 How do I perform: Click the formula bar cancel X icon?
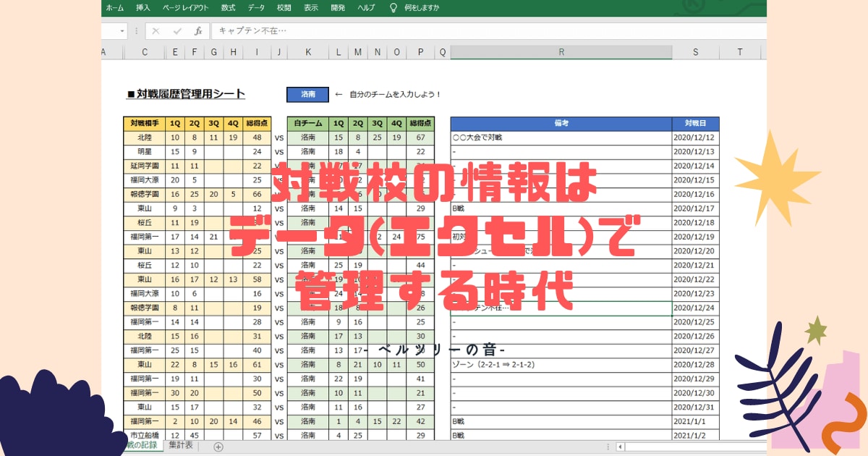pyautogui.click(x=156, y=31)
